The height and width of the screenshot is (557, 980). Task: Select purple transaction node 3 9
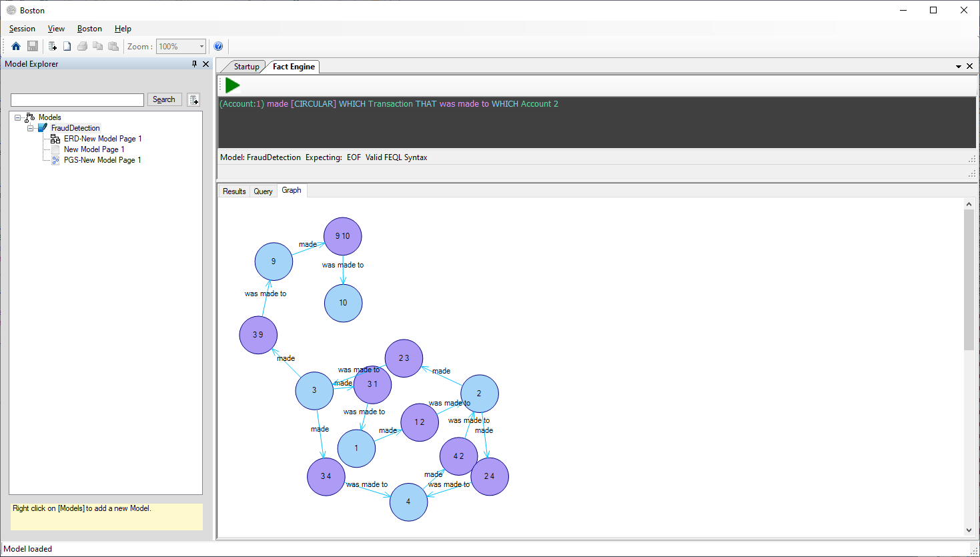click(258, 335)
